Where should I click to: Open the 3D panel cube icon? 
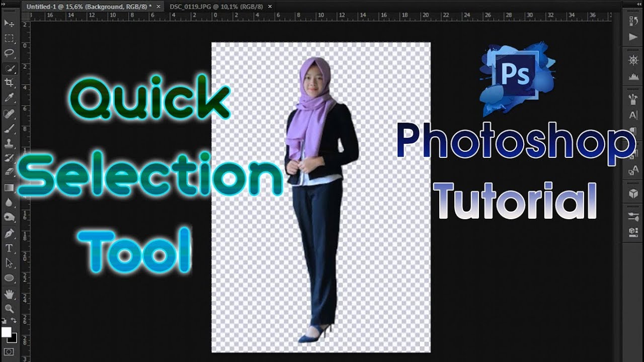(633, 194)
